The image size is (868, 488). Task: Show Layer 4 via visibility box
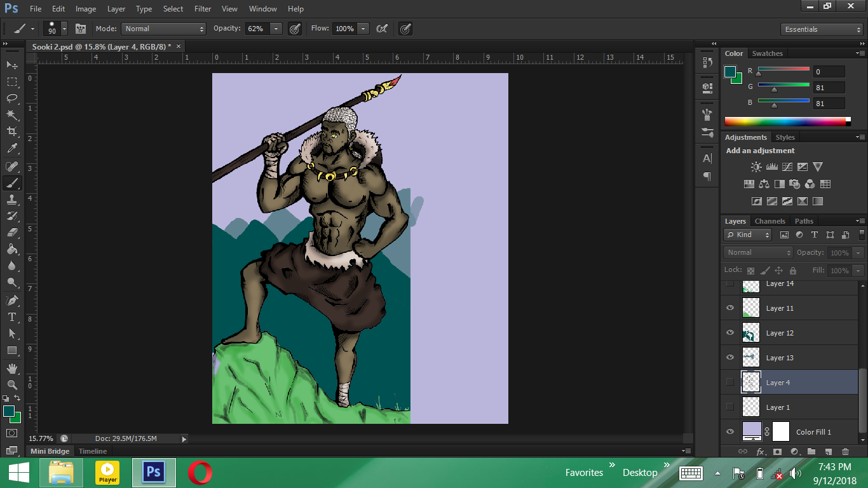point(730,383)
